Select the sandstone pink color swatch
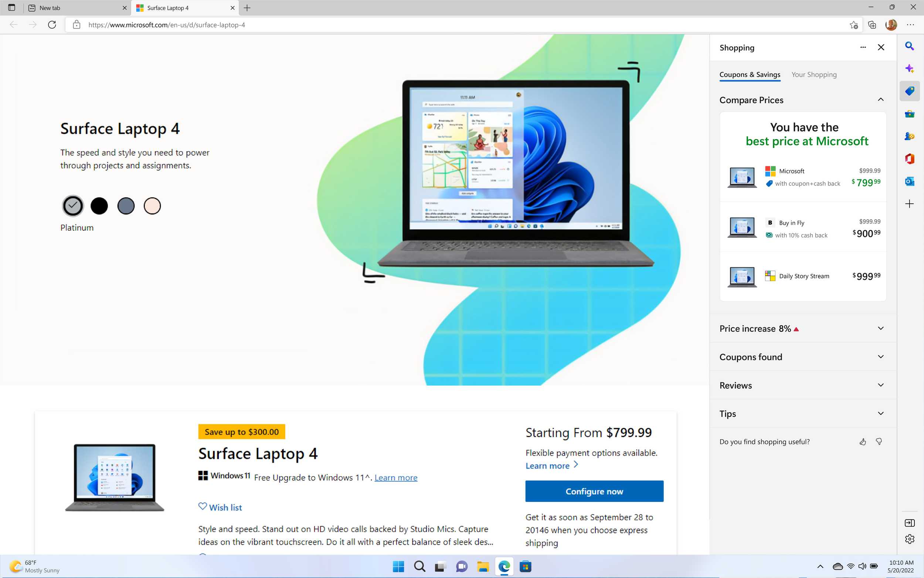This screenshot has height=578, width=924. point(152,206)
